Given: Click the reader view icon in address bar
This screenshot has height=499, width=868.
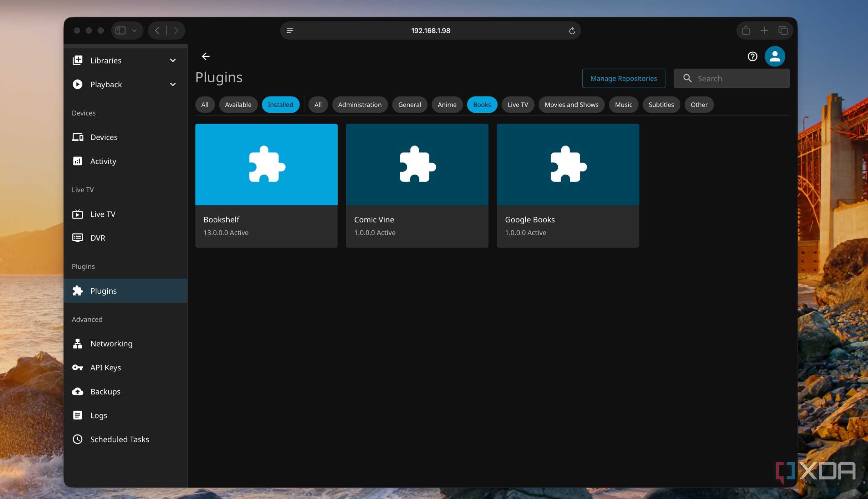Looking at the screenshot, I should [290, 31].
